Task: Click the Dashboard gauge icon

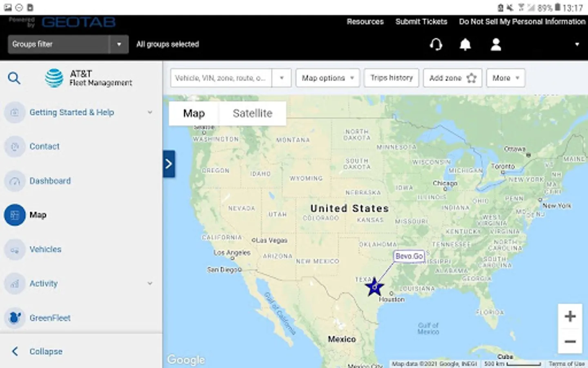Action: 15,181
